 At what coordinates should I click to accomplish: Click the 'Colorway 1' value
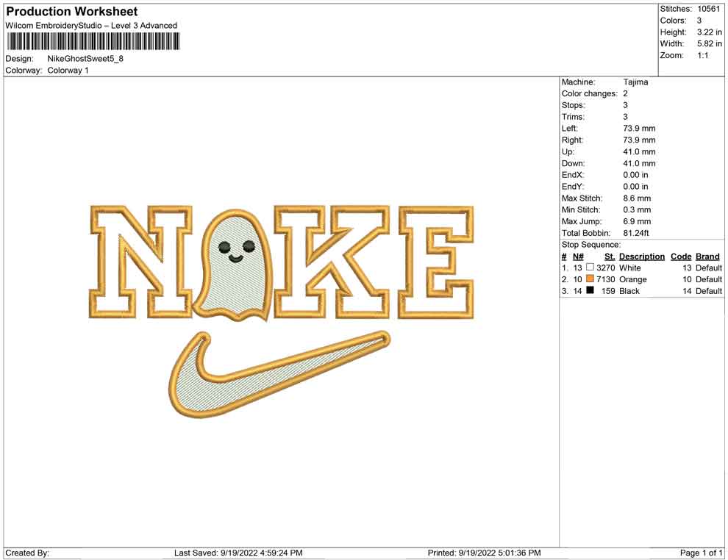68,71
